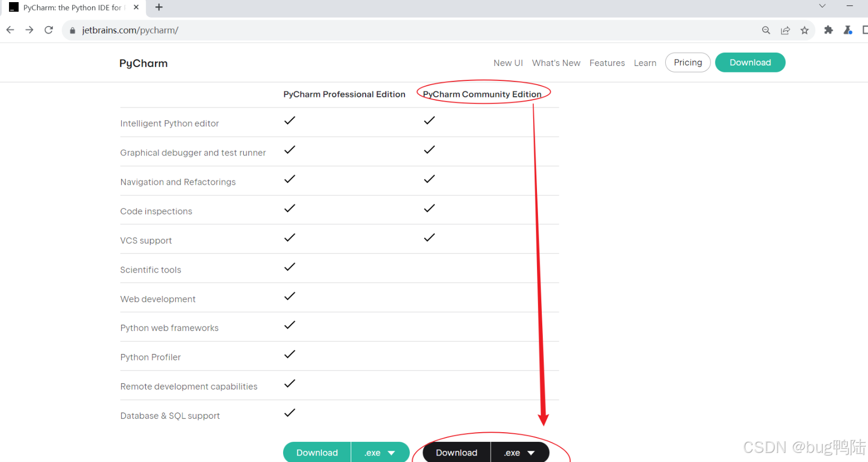Go back to the previous page
Image resolution: width=868 pixels, height=462 pixels.
[10, 30]
